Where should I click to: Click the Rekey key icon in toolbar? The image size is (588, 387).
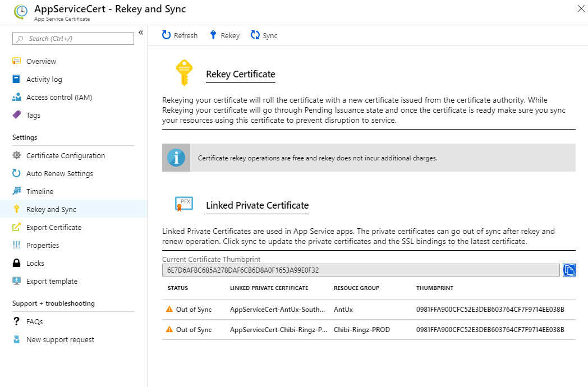(x=213, y=35)
